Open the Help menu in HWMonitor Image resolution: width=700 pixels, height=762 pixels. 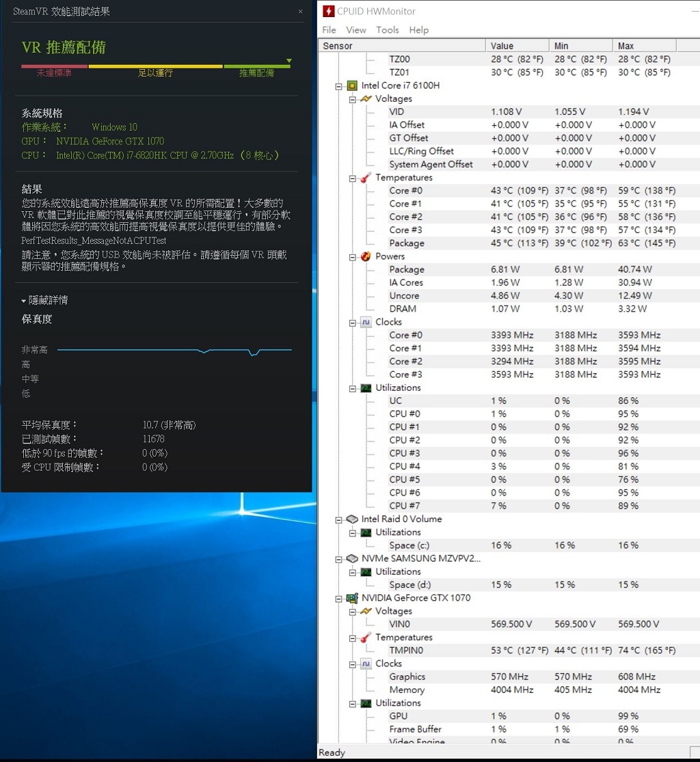tap(418, 30)
